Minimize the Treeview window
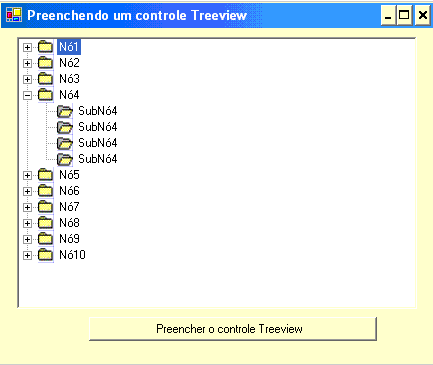Screen dimensions: 433x365 click(388, 15)
